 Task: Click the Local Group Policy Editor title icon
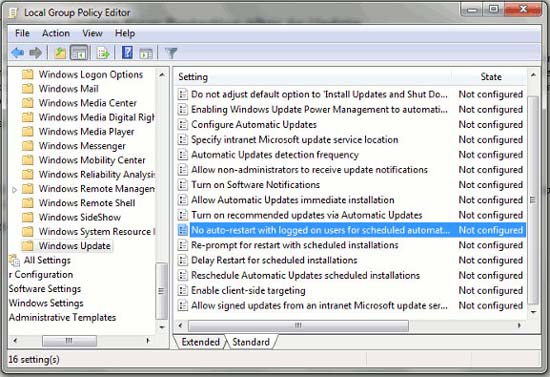point(13,13)
